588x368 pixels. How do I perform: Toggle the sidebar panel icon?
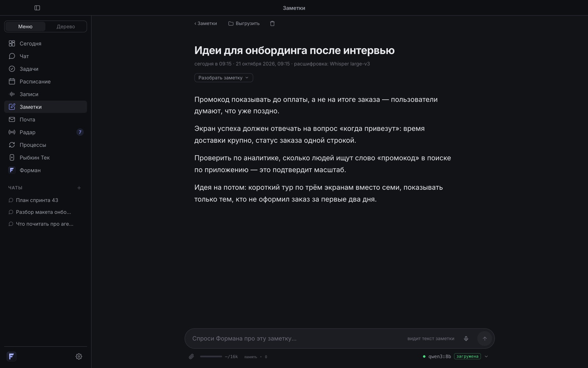coord(37,8)
